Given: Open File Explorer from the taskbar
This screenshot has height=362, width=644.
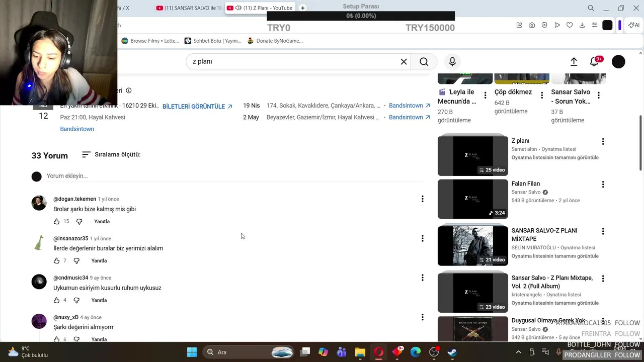Looking at the screenshot, I should tap(360, 352).
